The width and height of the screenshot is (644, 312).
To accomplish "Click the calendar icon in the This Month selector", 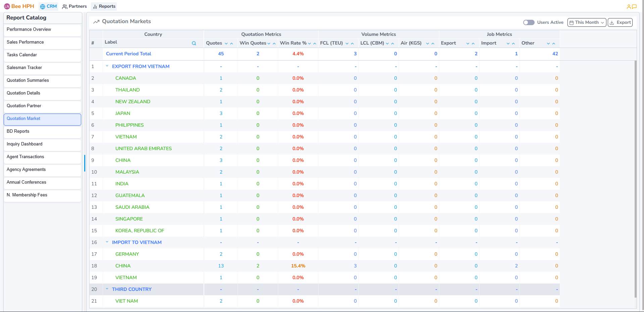I will click(572, 22).
